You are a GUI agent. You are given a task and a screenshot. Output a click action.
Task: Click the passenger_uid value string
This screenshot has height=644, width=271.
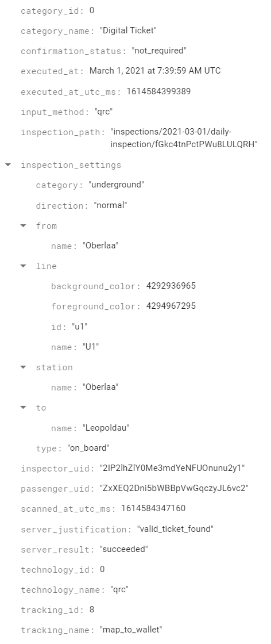[x=174, y=488]
